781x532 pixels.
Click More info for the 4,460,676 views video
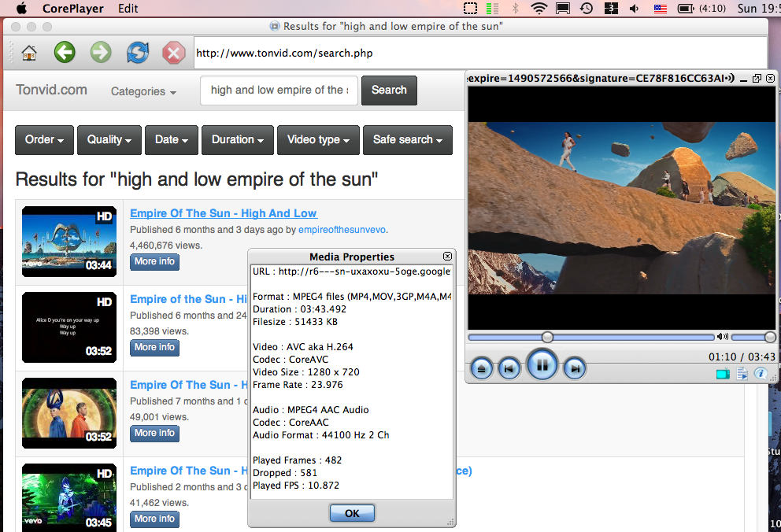tap(154, 262)
